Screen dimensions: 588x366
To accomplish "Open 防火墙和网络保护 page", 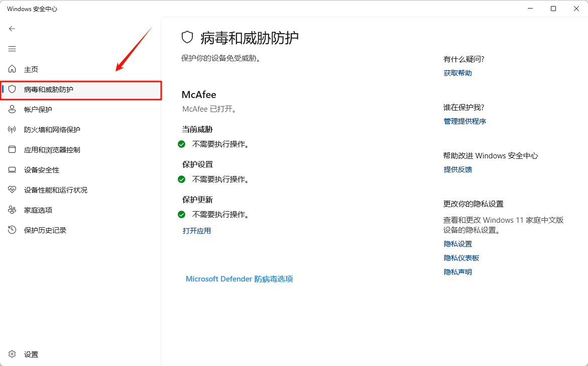I will (x=81, y=130).
